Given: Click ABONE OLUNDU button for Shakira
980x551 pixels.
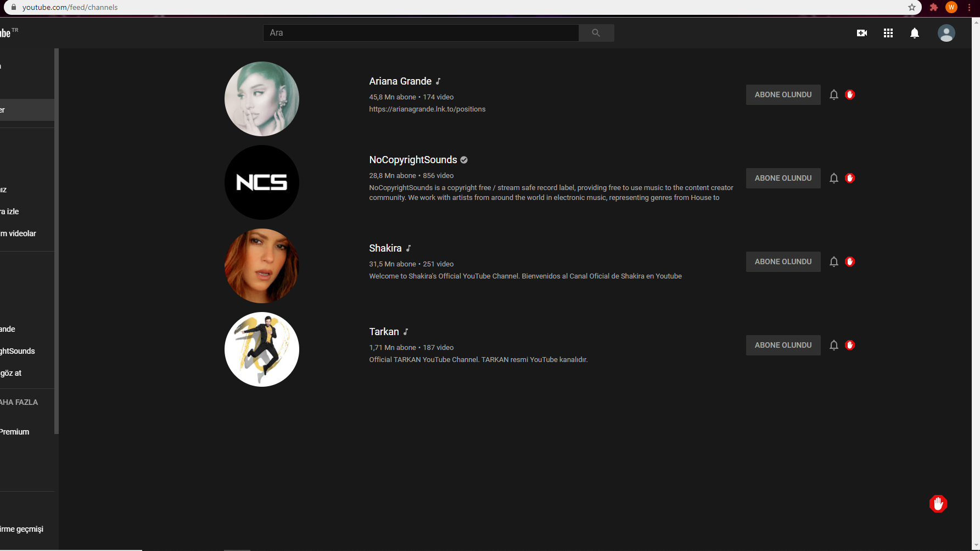Looking at the screenshot, I should point(783,261).
